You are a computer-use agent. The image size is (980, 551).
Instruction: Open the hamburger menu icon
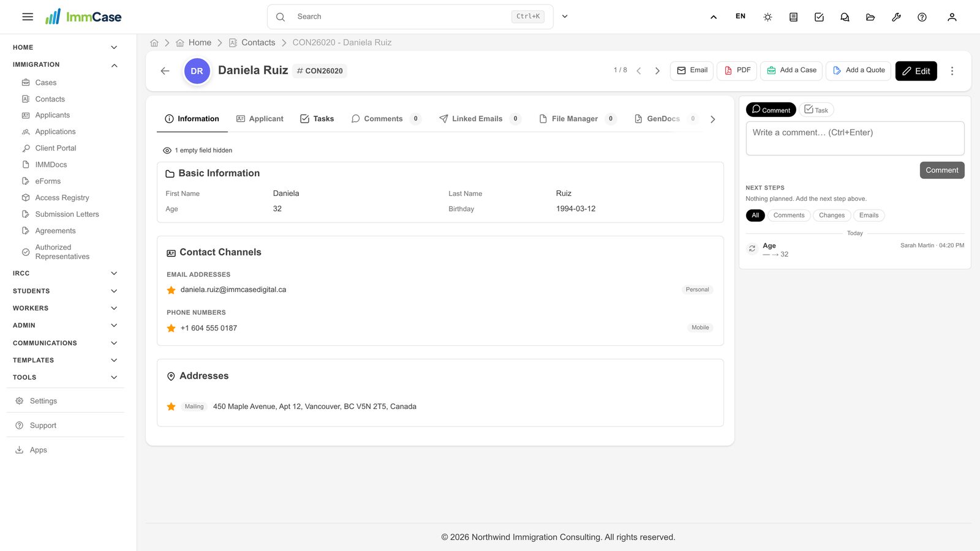point(28,17)
